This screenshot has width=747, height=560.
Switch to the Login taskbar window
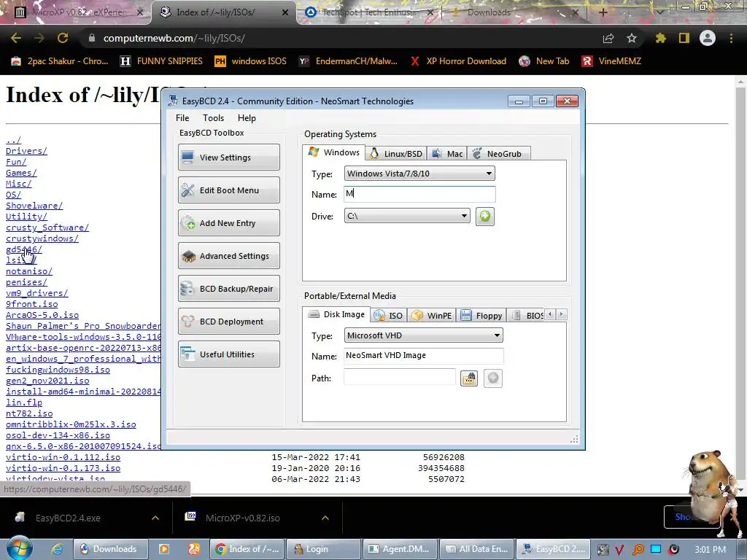(322, 549)
